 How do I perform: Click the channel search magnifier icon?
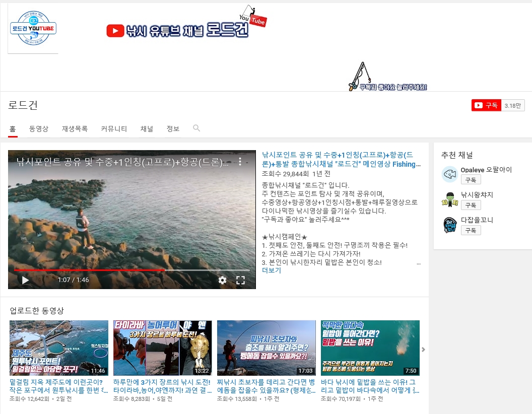tap(196, 128)
